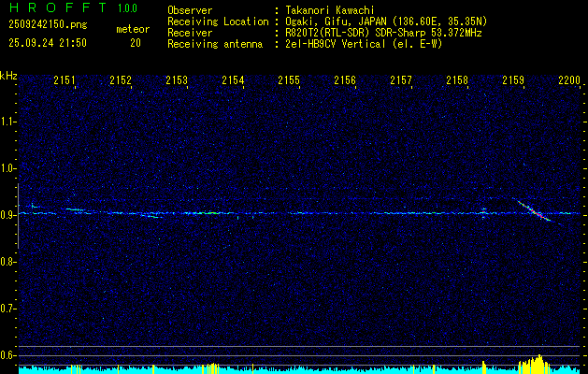The height and width of the screenshot is (374, 588).
Task: Select the filename 2509242150.png
Action: pos(48,24)
